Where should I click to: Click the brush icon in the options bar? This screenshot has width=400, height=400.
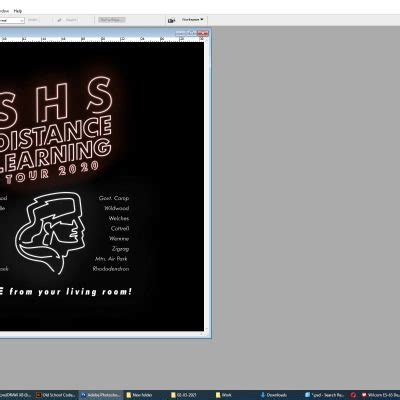coord(60,20)
